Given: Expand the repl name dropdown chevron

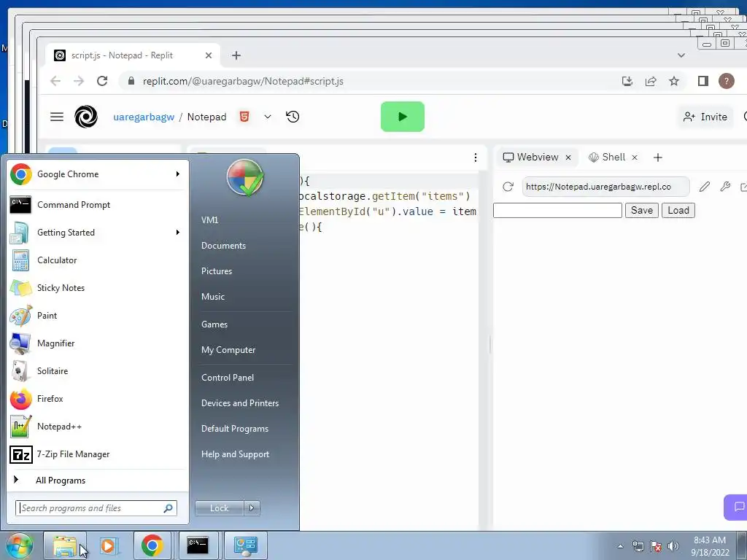Looking at the screenshot, I should click(268, 117).
